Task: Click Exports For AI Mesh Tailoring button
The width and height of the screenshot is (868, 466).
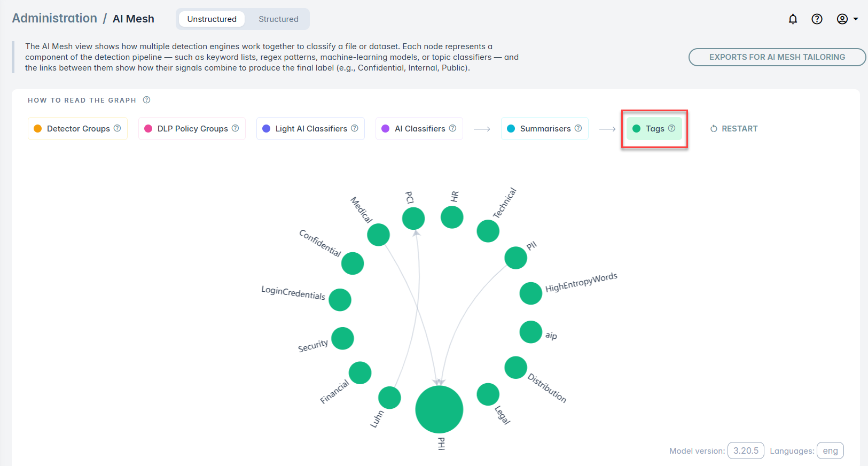Action: click(x=777, y=57)
